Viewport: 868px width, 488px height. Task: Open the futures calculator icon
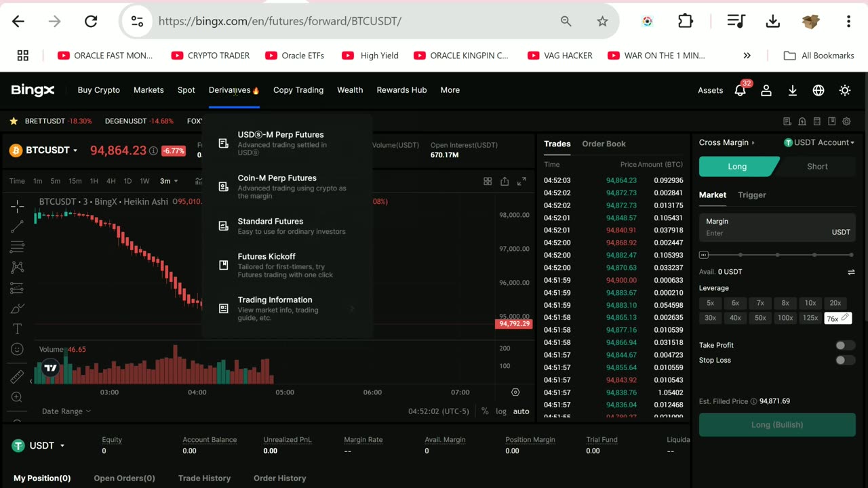point(816,122)
